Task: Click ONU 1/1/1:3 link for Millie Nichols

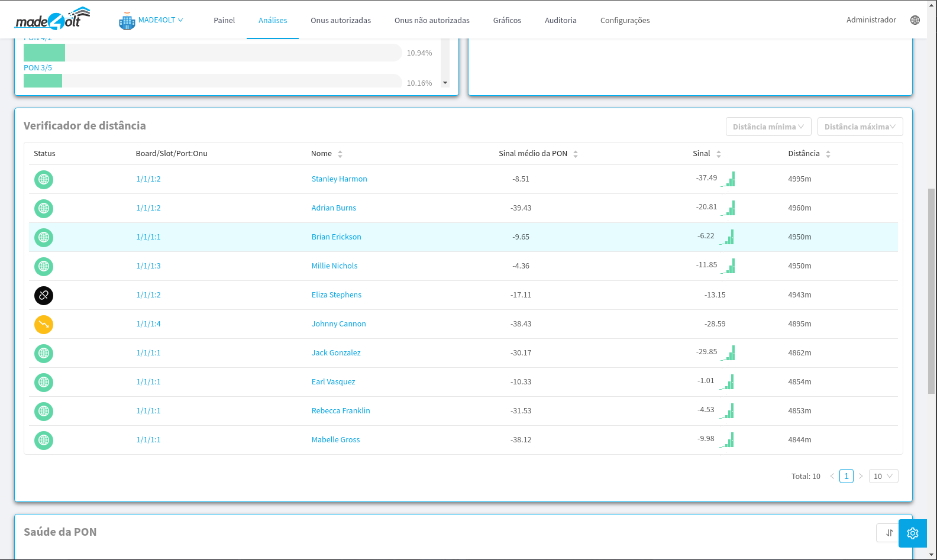Action: coord(148,266)
